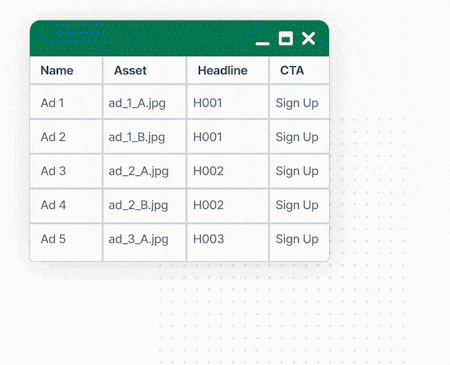Image resolution: width=450 pixels, height=365 pixels.
Task: Click the H002 headline in Ad 3 row
Action: pos(228,171)
